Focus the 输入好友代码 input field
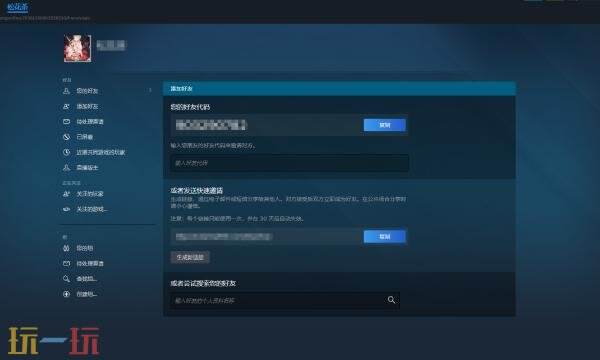This screenshot has height=360, width=600. pyautogui.click(x=290, y=163)
